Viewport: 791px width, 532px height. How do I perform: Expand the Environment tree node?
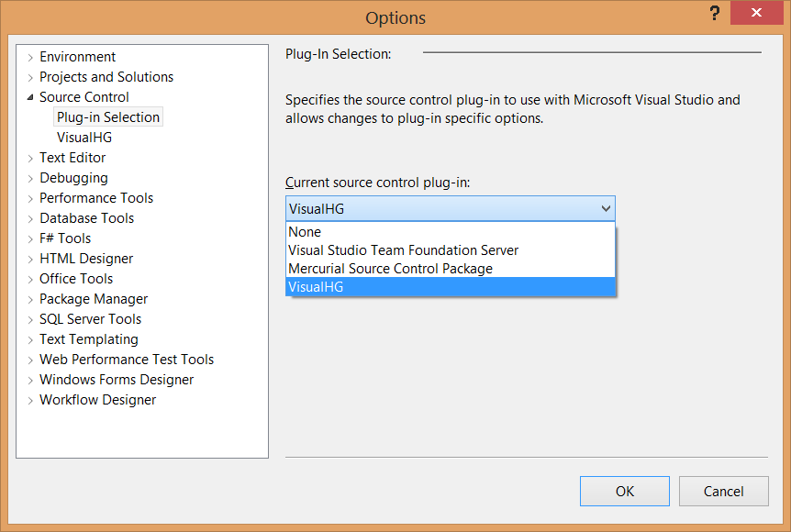[x=30, y=57]
